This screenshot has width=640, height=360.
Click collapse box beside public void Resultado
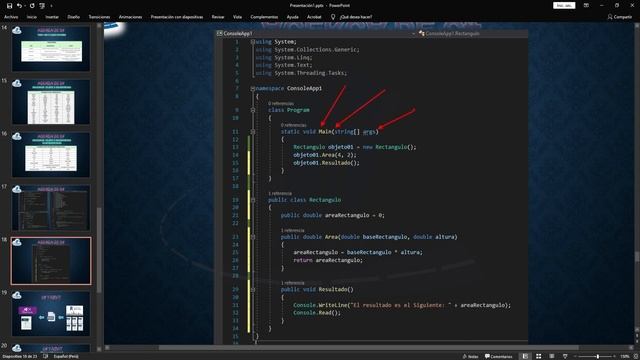tap(253, 289)
